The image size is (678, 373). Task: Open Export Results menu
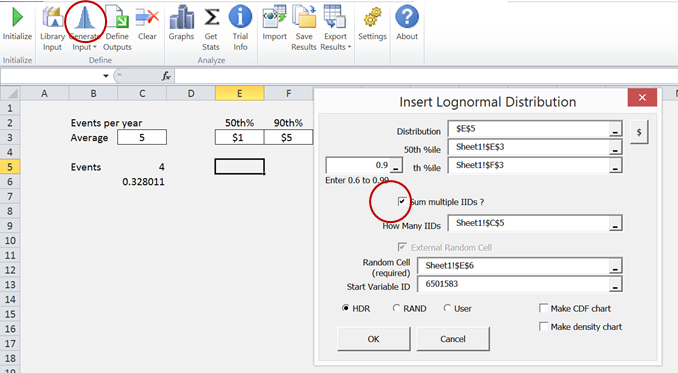tap(336, 27)
